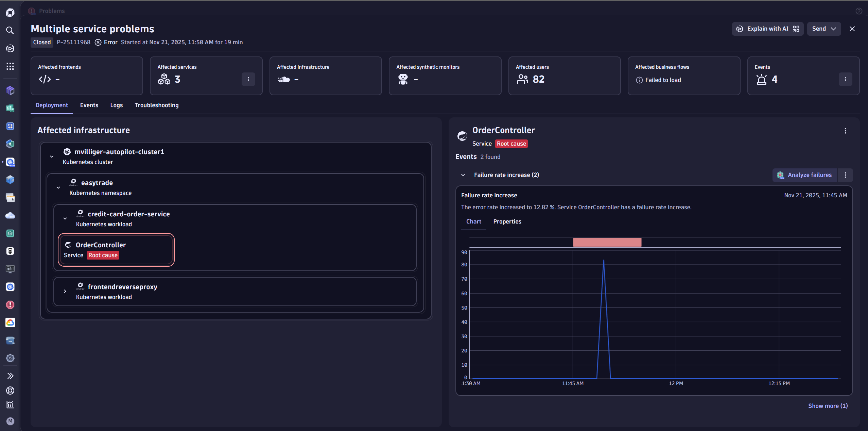Image resolution: width=868 pixels, height=431 pixels.
Task: Click Explain with AI button
Action: (767, 29)
